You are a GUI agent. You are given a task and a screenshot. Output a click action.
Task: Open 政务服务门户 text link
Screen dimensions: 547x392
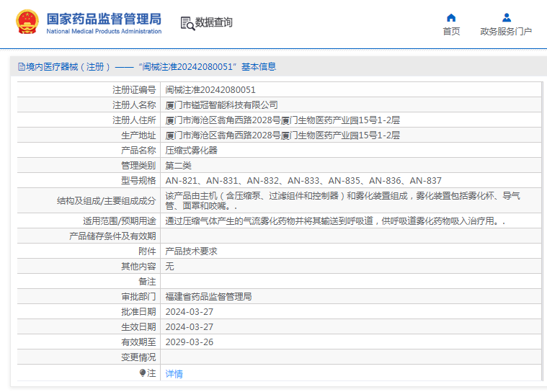click(x=506, y=32)
